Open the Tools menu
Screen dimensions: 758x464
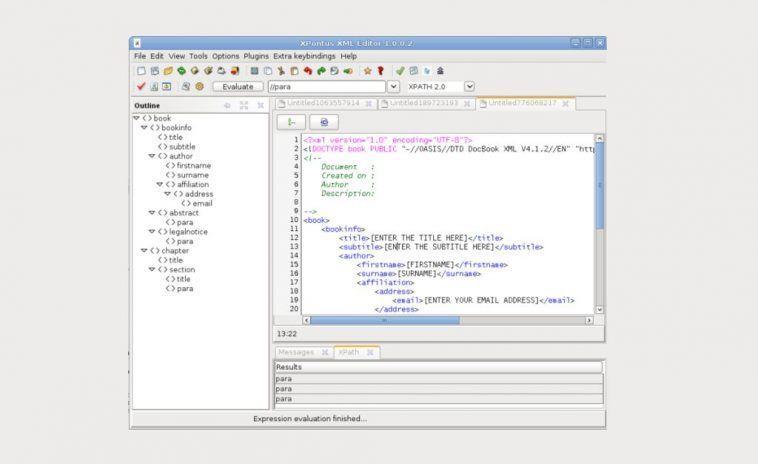point(198,56)
